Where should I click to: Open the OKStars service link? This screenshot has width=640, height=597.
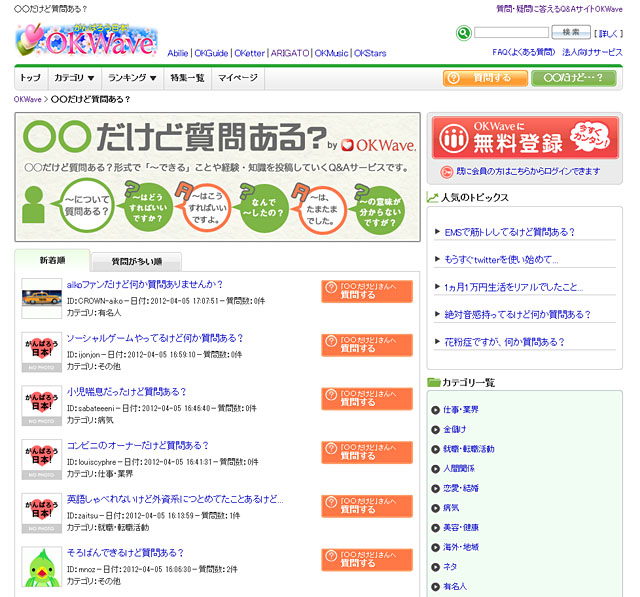pos(370,53)
